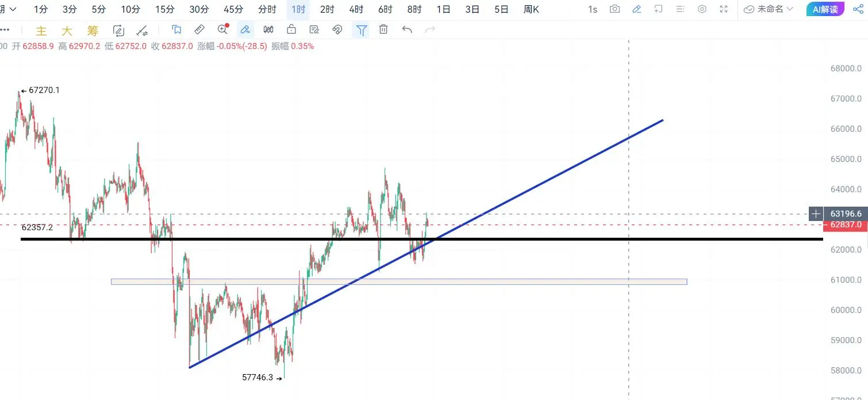Viewport: 868px width, 400px height.
Task: Click the red current price label 62837.0
Action: pyautogui.click(x=845, y=224)
